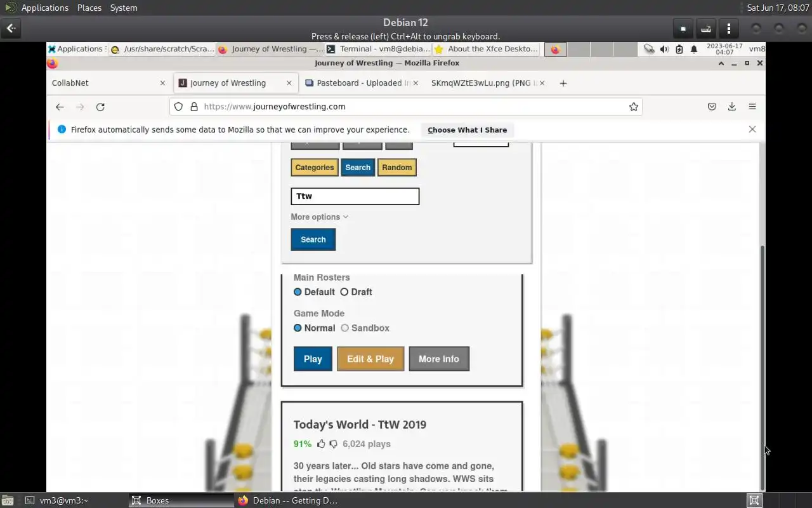The image size is (812, 508).
Task: Open the Pocket save icon
Action: pyautogui.click(x=712, y=107)
